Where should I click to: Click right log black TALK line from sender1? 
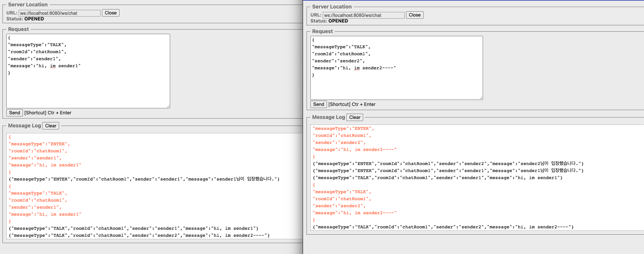pos(438,178)
